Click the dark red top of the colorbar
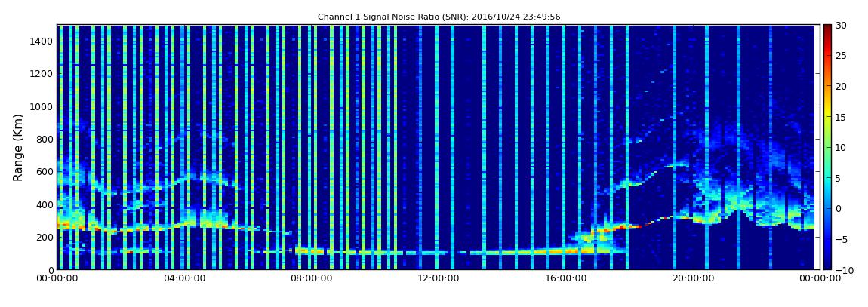Screen dimensions: 868x307 pos(827,29)
